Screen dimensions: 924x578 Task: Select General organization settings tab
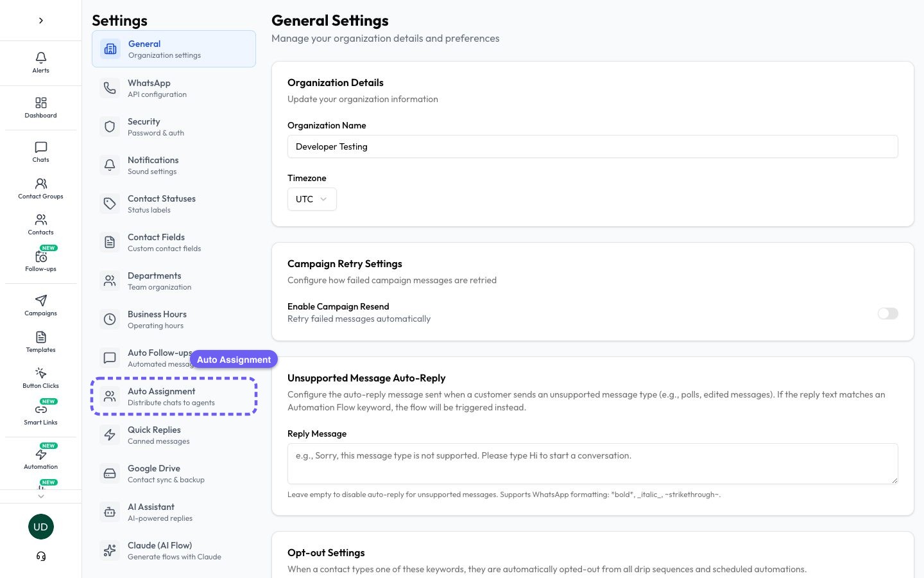click(x=174, y=49)
